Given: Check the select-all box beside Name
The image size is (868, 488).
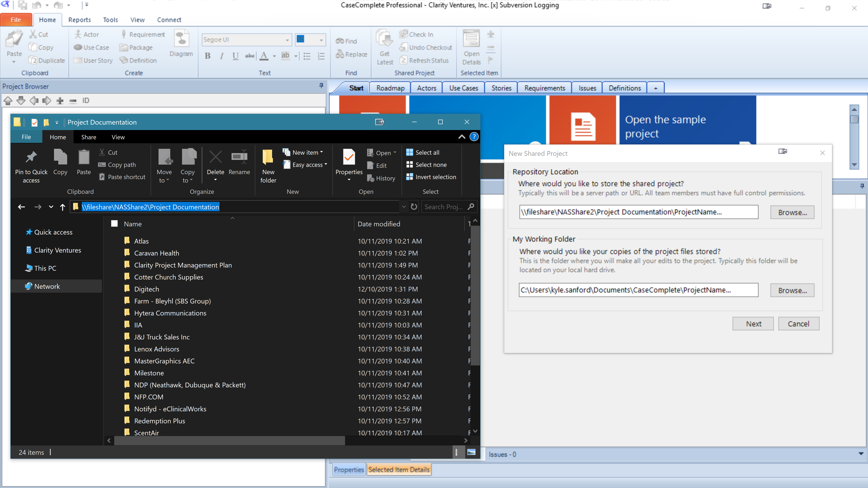Looking at the screenshot, I should click(x=115, y=223).
